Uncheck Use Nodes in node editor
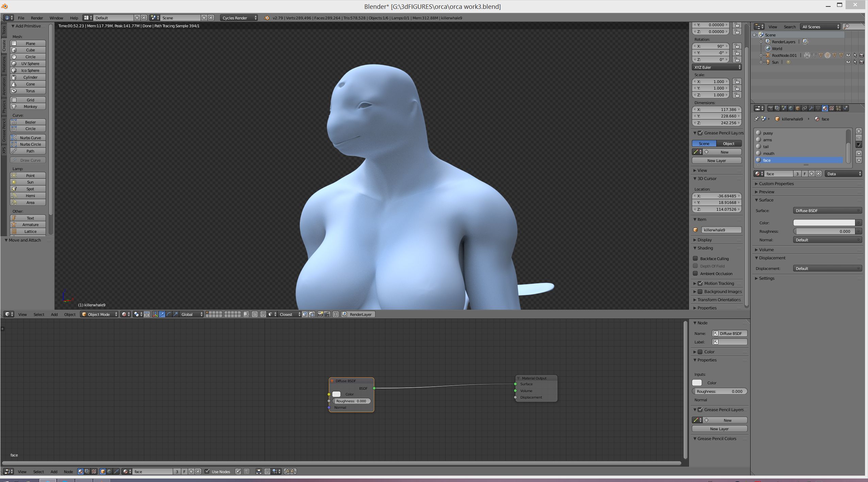 coord(207,471)
